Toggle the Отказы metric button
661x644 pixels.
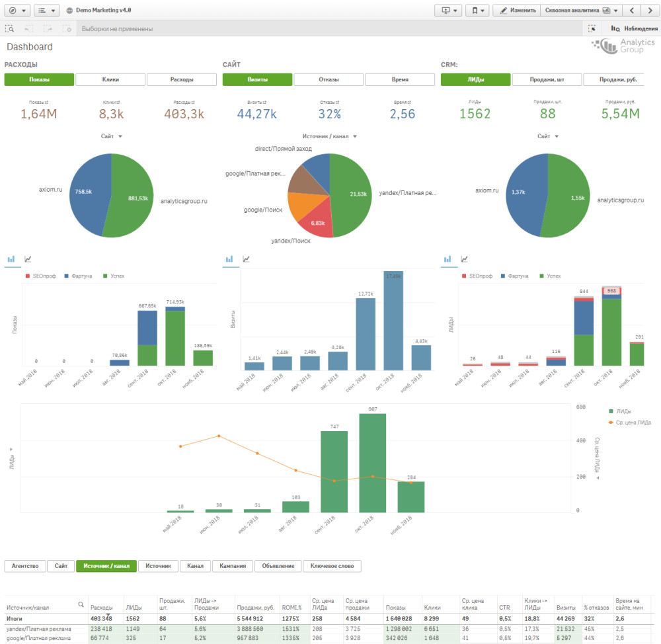329,79
